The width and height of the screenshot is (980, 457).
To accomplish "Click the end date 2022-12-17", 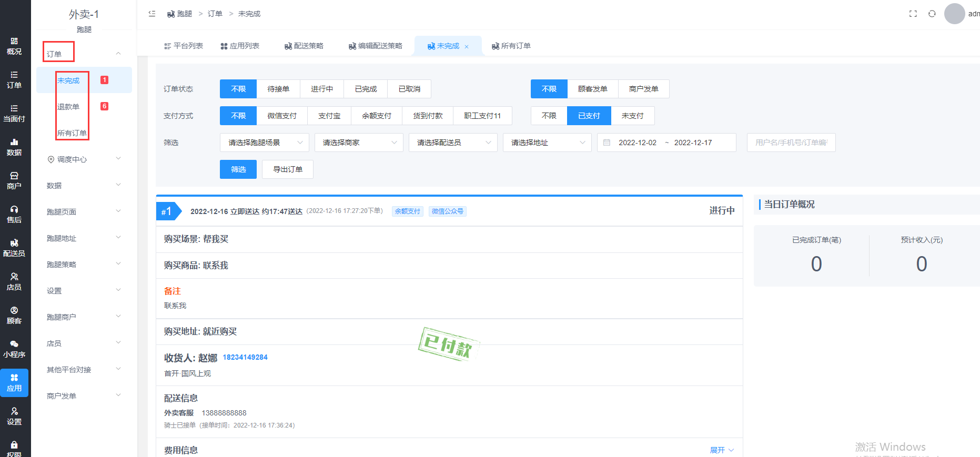I will (x=693, y=143).
